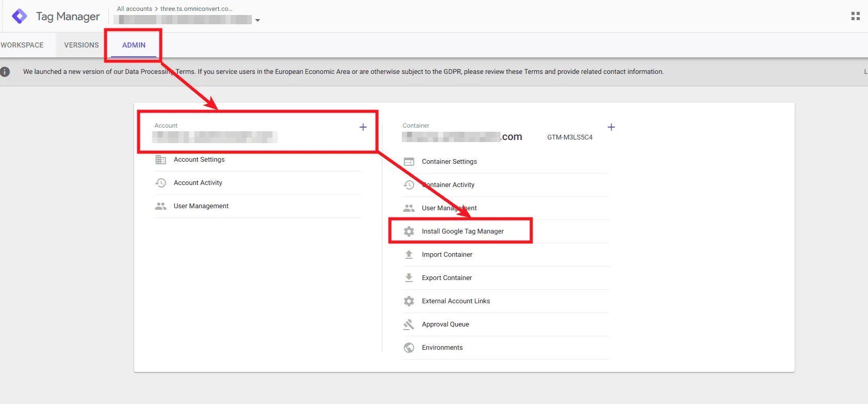Click the External Account Links gear icon
Image resolution: width=868 pixels, height=404 pixels.
[x=409, y=301]
